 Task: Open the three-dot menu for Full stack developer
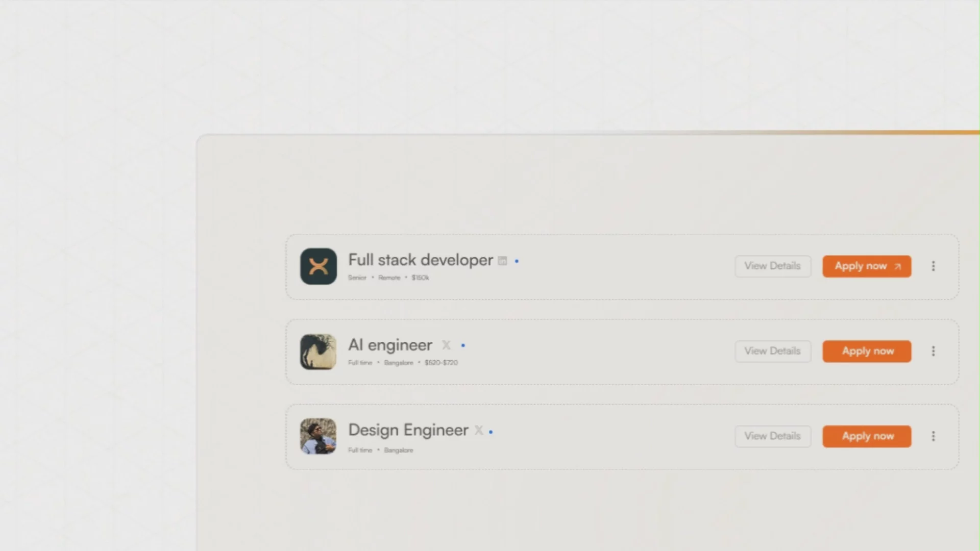coord(933,266)
